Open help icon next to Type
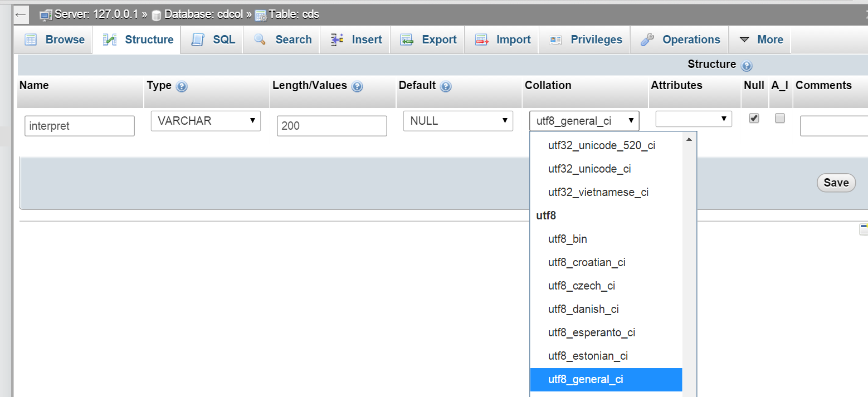Viewport: 868px width, 397px height. click(181, 87)
